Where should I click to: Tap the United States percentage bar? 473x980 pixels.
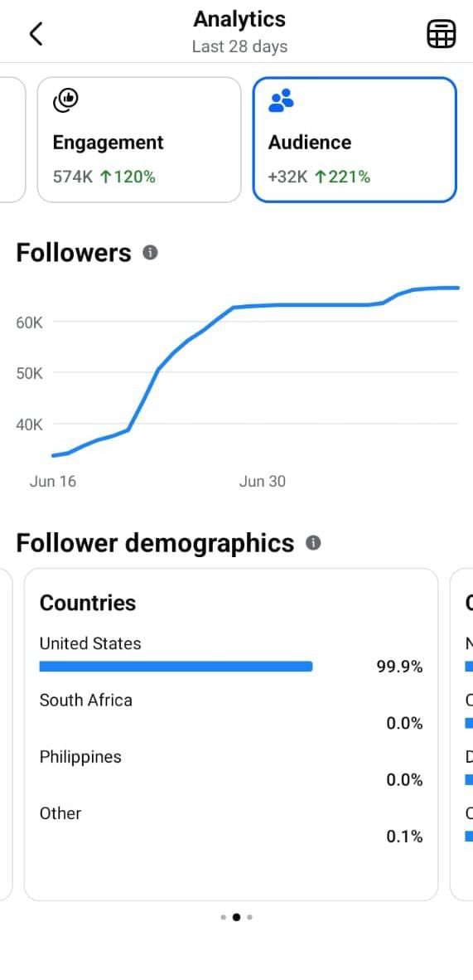click(176, 667)
